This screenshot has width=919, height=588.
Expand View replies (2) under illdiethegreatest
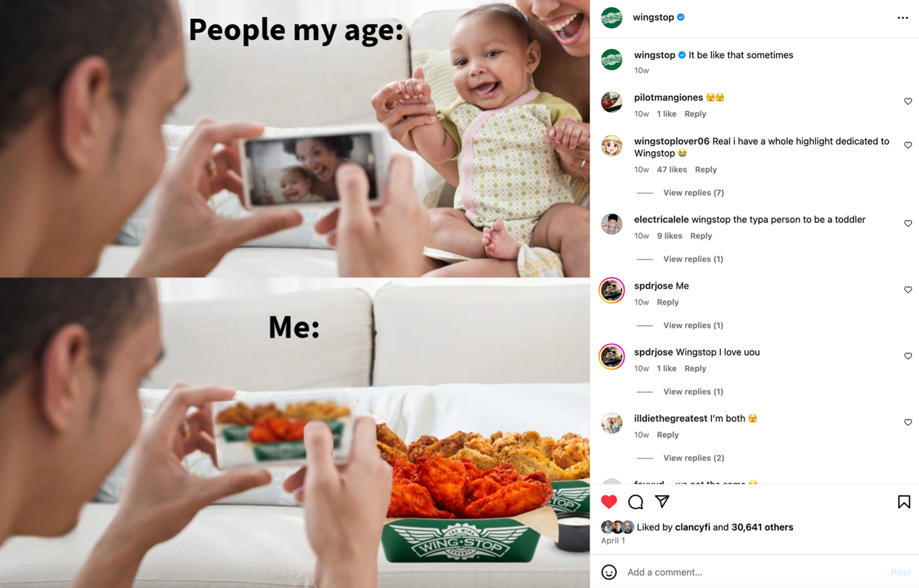coord(693,458)
